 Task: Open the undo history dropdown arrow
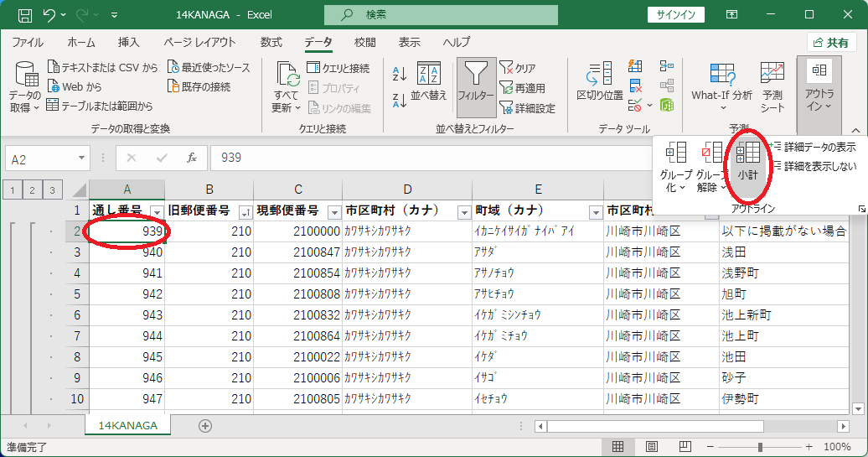pyautogui.click(x=64, y=15)
